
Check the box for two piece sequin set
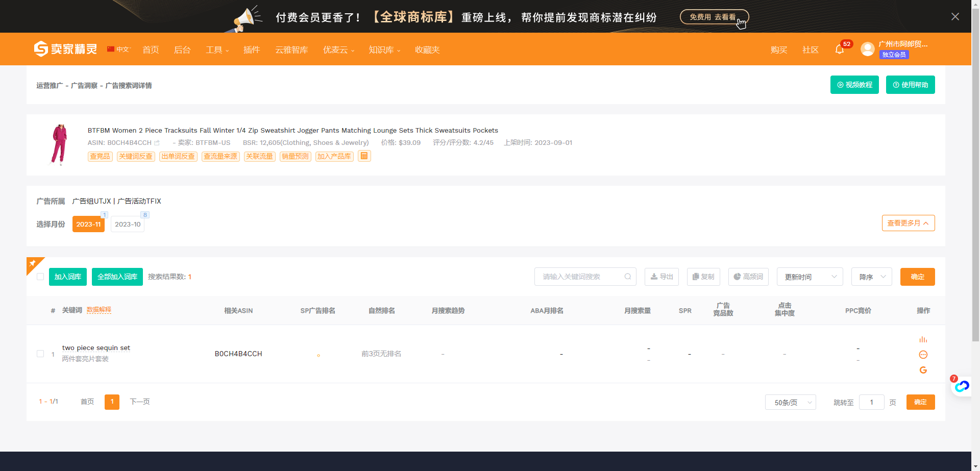tap(40, 354)
